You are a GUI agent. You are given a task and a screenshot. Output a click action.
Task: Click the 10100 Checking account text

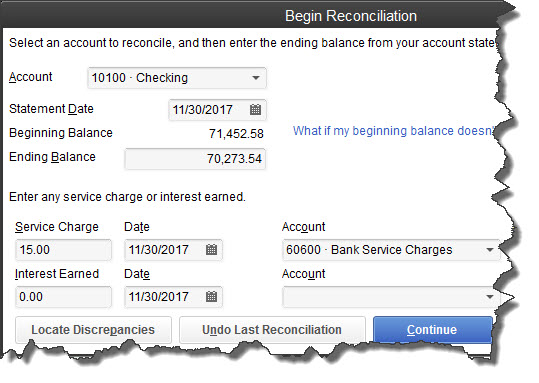point(140,78)
